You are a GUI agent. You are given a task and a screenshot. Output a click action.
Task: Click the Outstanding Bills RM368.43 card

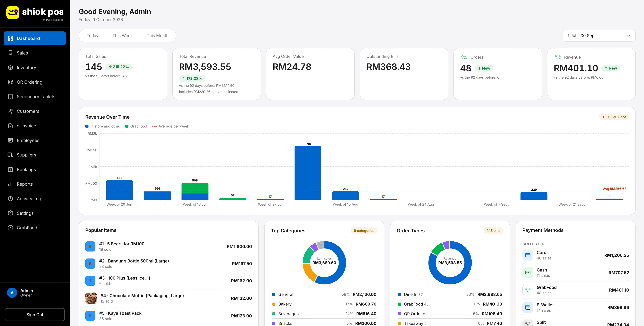pyautogui.click(x=404, y=74)
